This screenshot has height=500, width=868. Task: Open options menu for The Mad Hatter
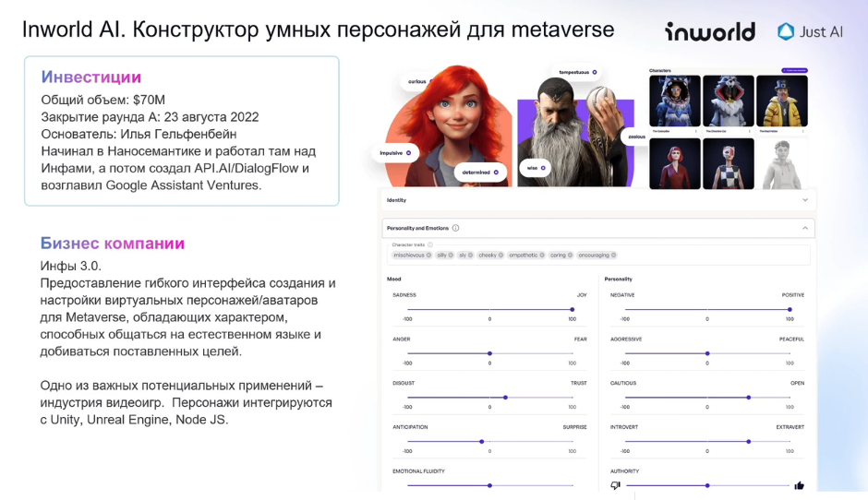[x=803, y=132]
